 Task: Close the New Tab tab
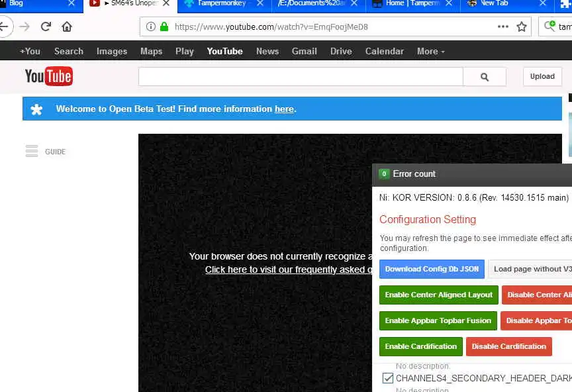point(543,3)
